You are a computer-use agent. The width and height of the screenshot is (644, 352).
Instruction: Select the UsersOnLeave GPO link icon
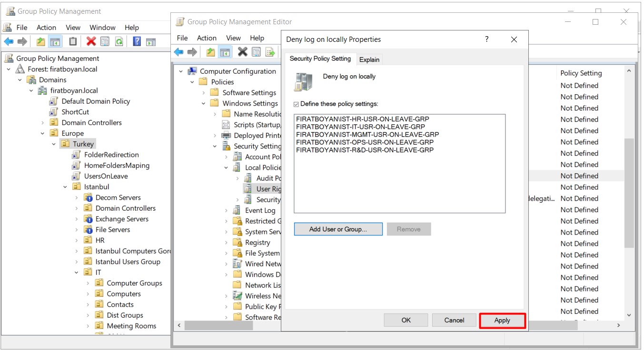[x=76, y=176]
